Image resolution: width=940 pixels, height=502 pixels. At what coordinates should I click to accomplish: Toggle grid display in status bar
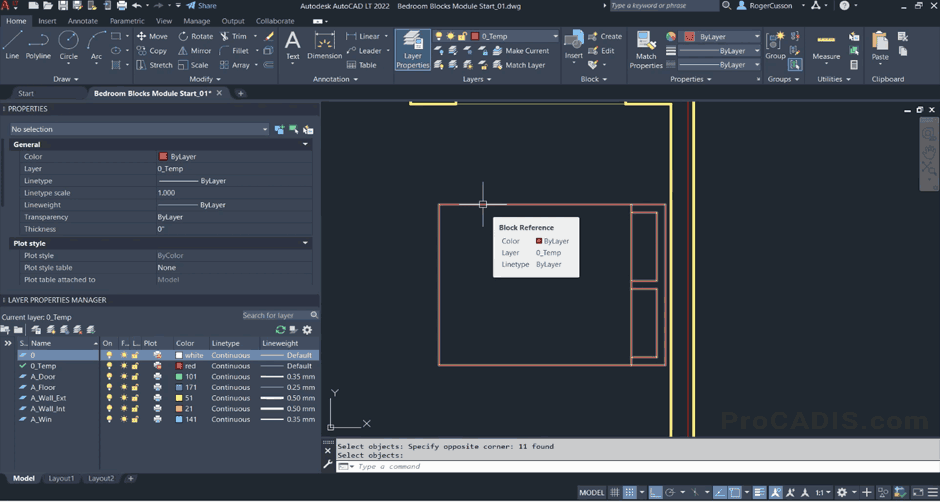coord(614,492)
